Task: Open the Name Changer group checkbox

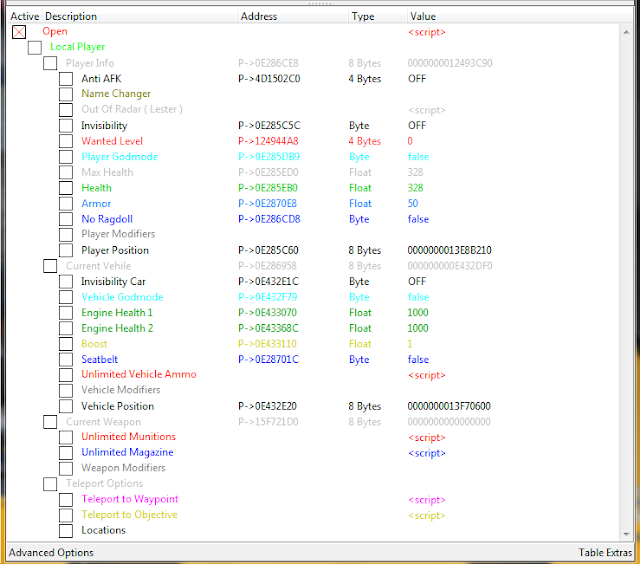Action: tap(66, 94)
